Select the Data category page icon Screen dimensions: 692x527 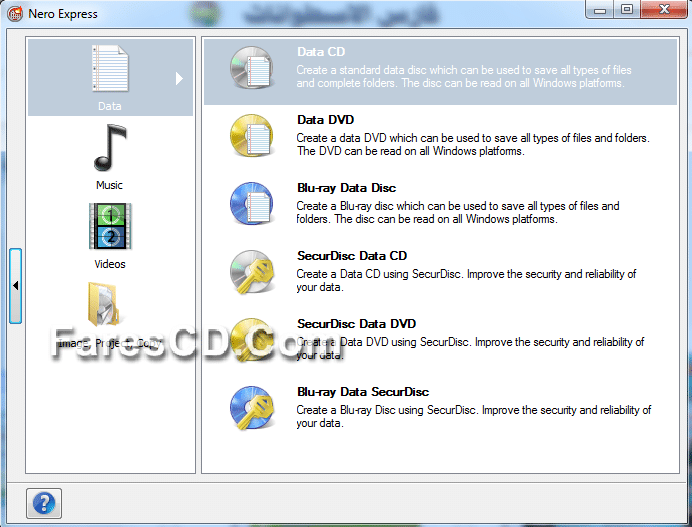click(x=110, y=68)
